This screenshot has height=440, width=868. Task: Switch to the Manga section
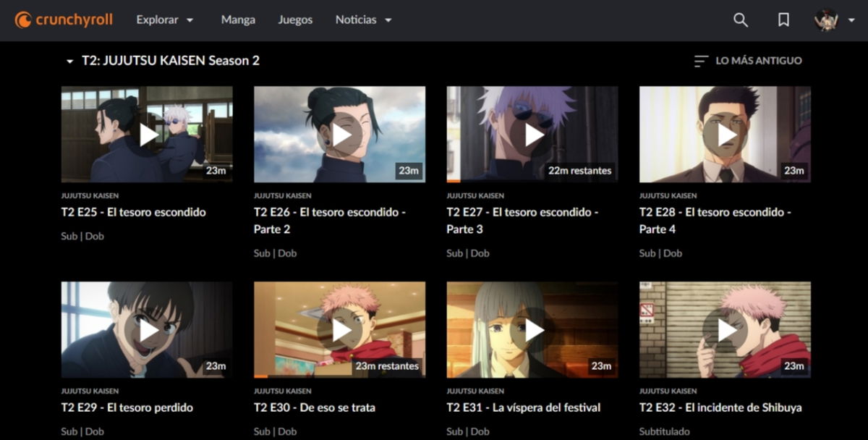pos(238,20)
